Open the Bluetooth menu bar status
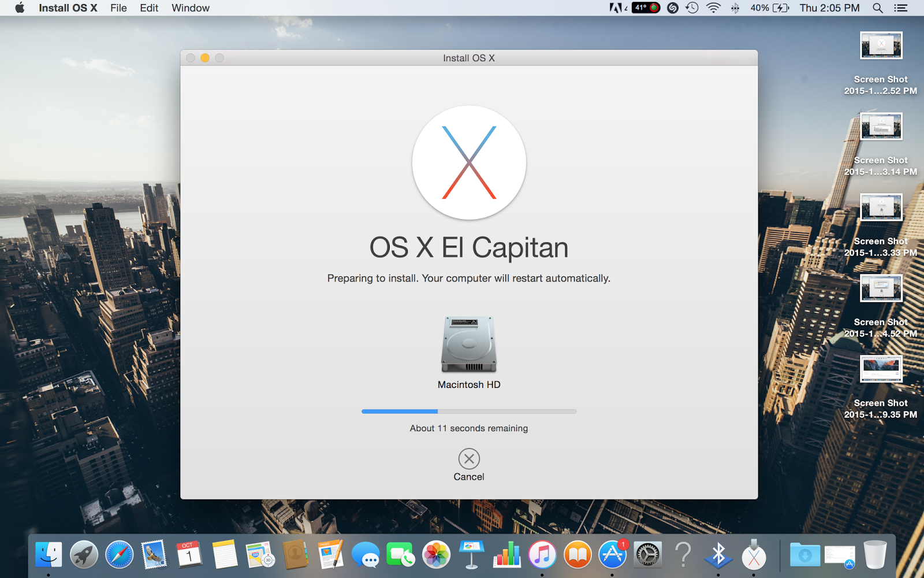 (x=735, y=8)
